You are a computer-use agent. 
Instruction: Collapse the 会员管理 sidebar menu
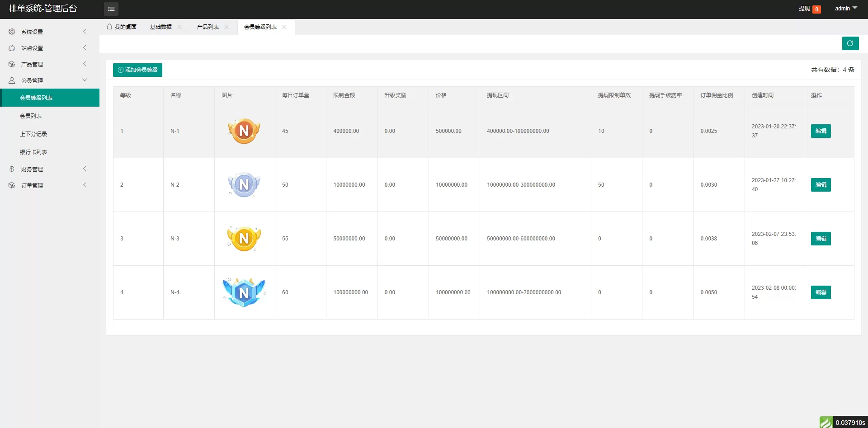pyautogui.click(x=47, y=80)
